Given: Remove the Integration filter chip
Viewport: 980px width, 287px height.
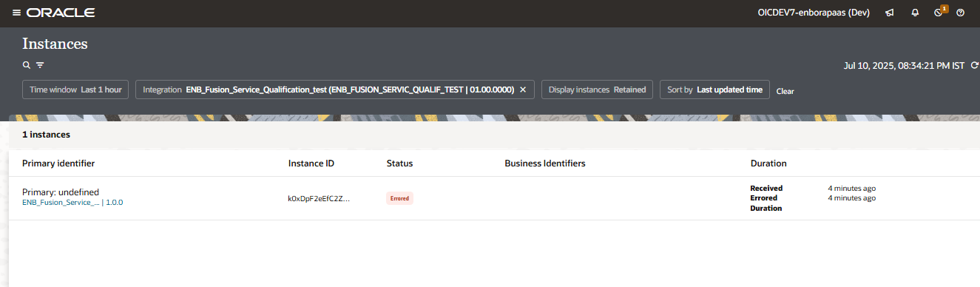Looking at the screenshot, I should pyautogui.click(x=522, y=90).
